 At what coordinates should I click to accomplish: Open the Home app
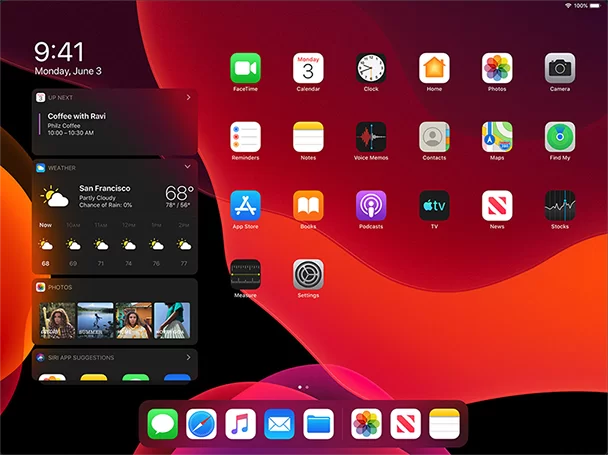tap(434, 68)
